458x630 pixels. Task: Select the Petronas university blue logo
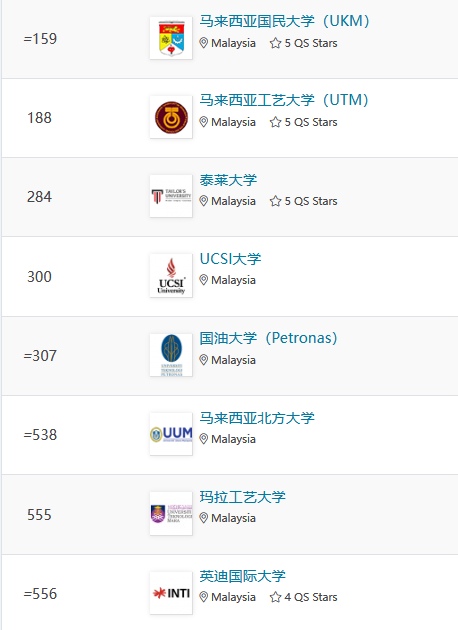171,355
